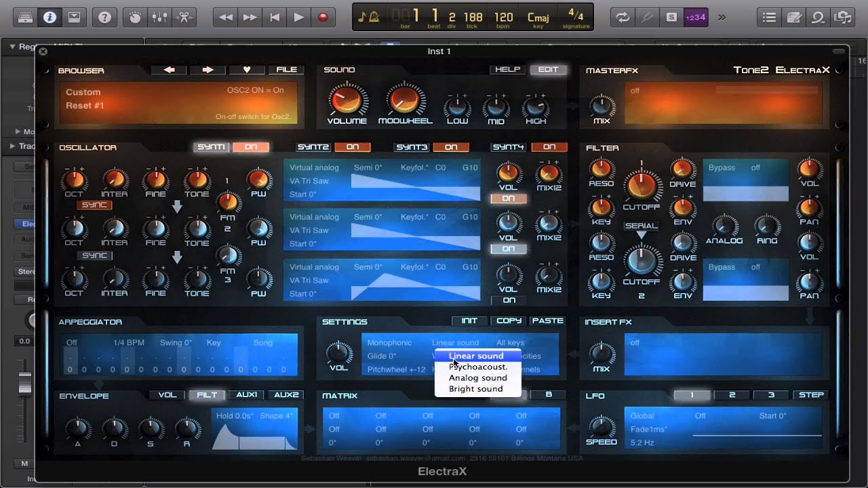
Task: Select the SYNT1 tab
Action: click(211, 147)
